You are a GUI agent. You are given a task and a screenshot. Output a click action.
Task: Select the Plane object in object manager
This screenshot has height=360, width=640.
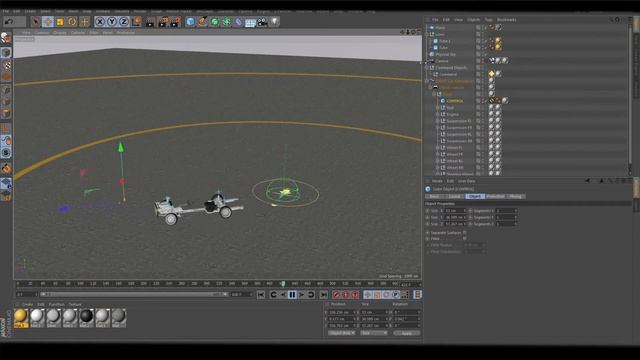click(440, 28)
